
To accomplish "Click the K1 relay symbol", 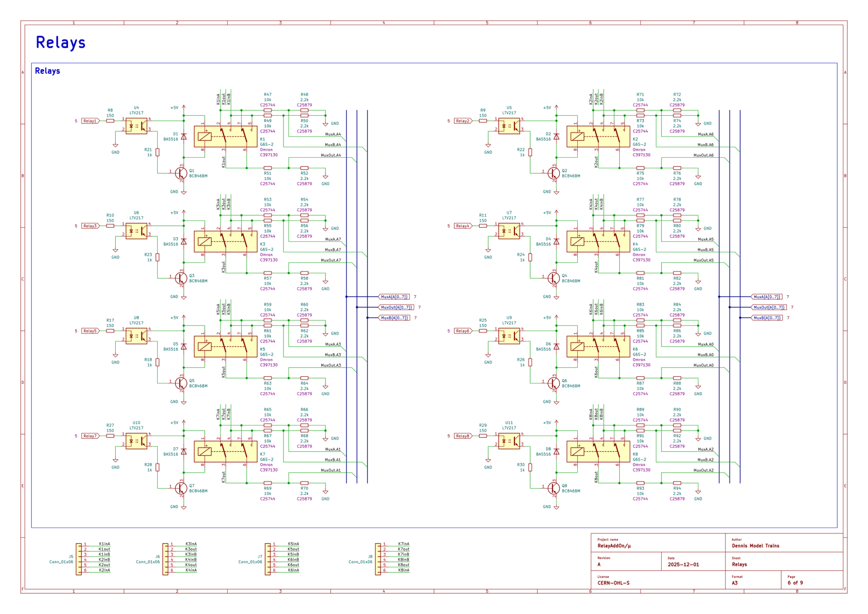I will [x=225, y=136].
